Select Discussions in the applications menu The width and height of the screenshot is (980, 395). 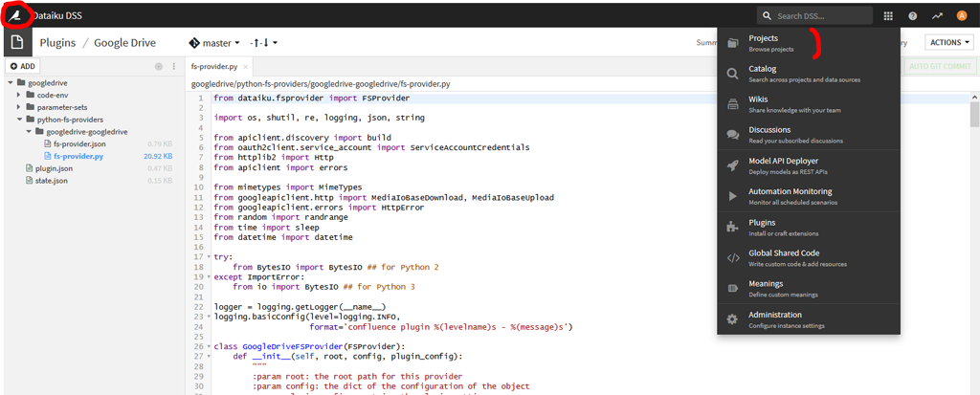pyautogui.click(x=809, y=135)
